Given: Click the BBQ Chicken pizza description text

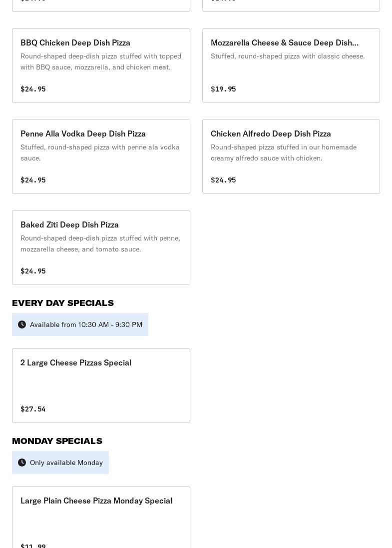Looking at the screenshot, I should (x=100, y=61).
